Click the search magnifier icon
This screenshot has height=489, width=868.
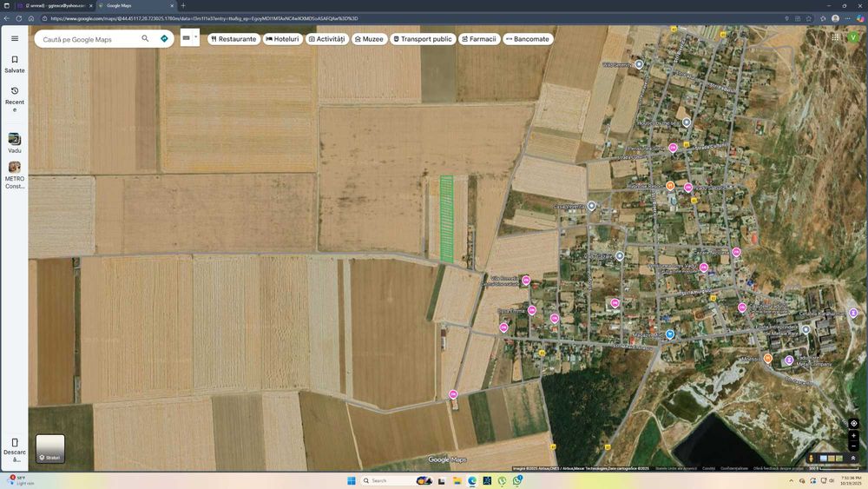(x=145, y=39)
